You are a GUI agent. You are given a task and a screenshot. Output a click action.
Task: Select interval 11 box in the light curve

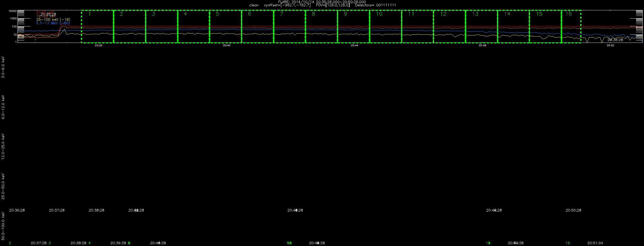pyautogui.click(x=417, y=26)
